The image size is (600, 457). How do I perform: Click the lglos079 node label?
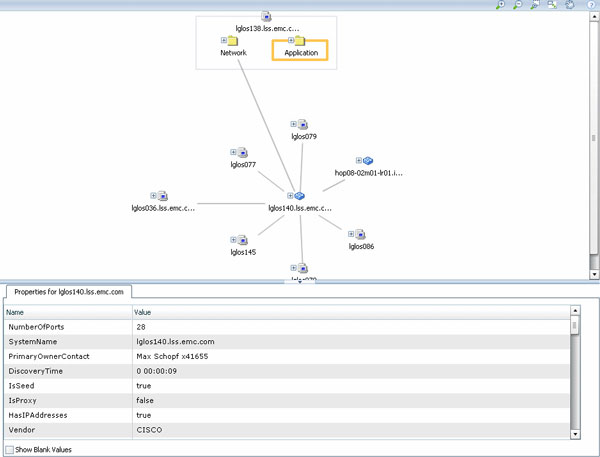pos(304,137)
